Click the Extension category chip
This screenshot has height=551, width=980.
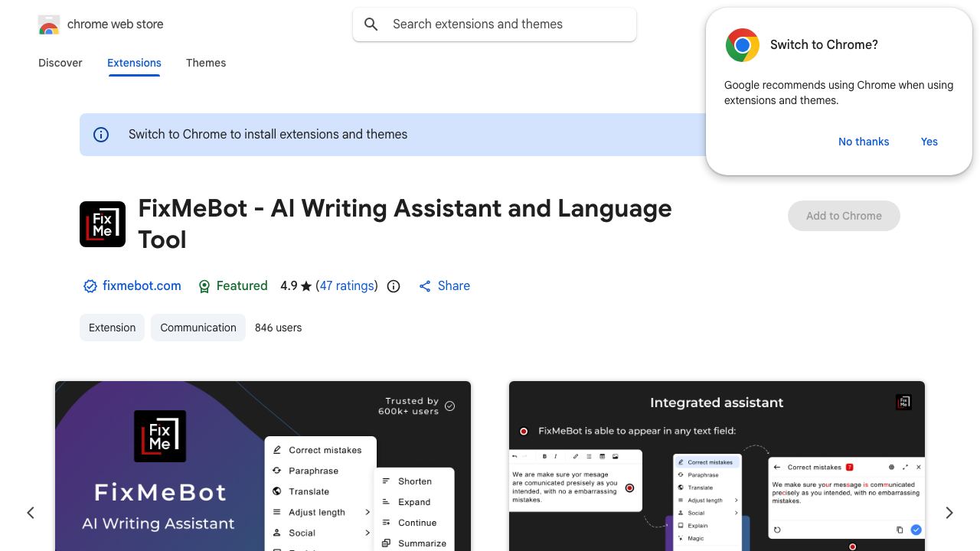(112, 328)
